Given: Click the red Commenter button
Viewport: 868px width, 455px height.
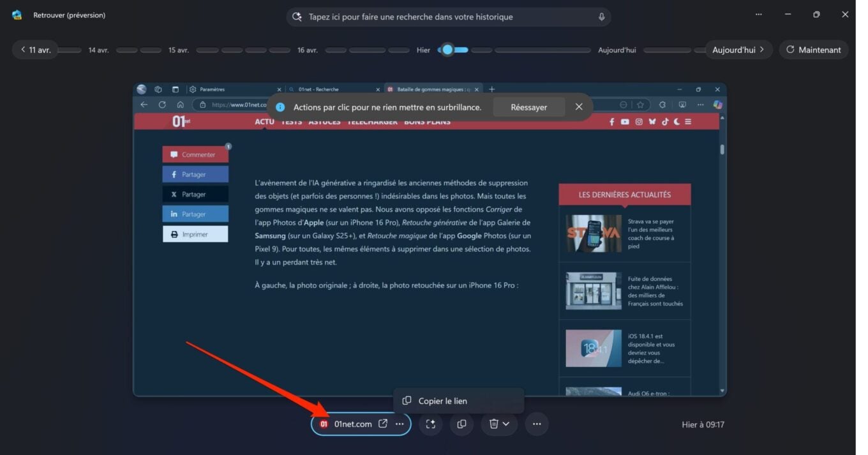Looking at the screenshot, I should coord(195,154).
